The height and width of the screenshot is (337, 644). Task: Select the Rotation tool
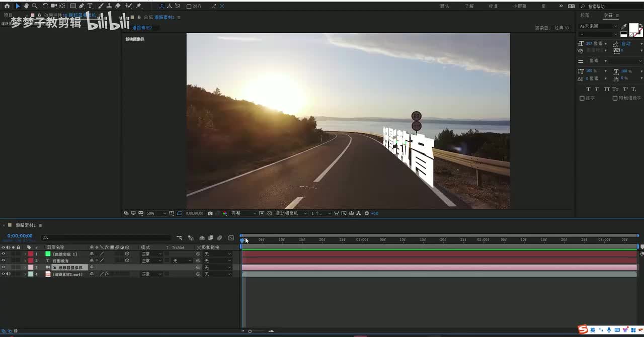[x=45, y=6]
